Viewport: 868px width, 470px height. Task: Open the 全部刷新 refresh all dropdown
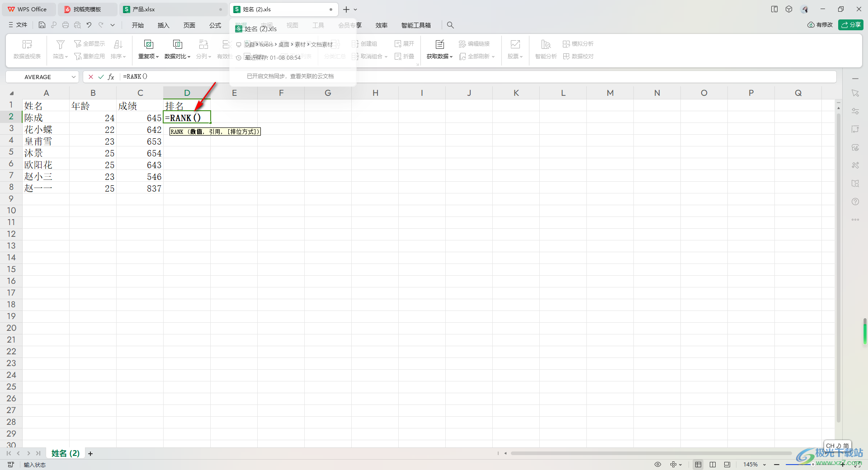coord(477,56)
